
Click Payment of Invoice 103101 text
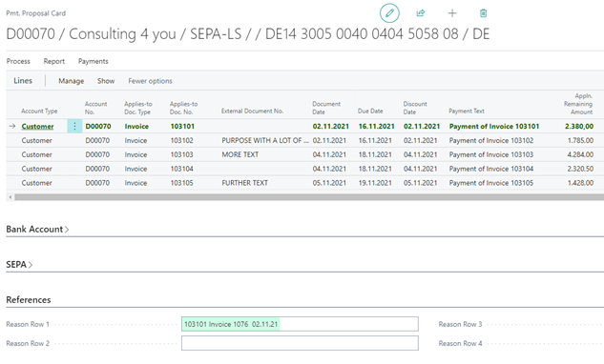click(x=494, y=126)
